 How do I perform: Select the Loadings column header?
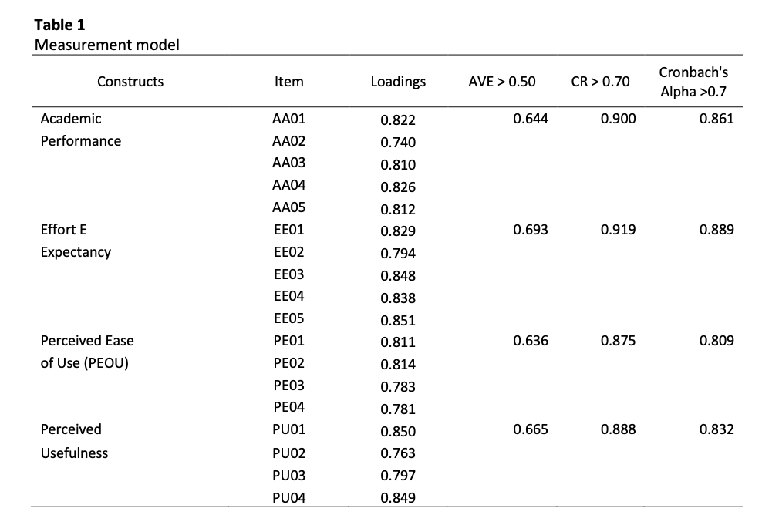397,81
